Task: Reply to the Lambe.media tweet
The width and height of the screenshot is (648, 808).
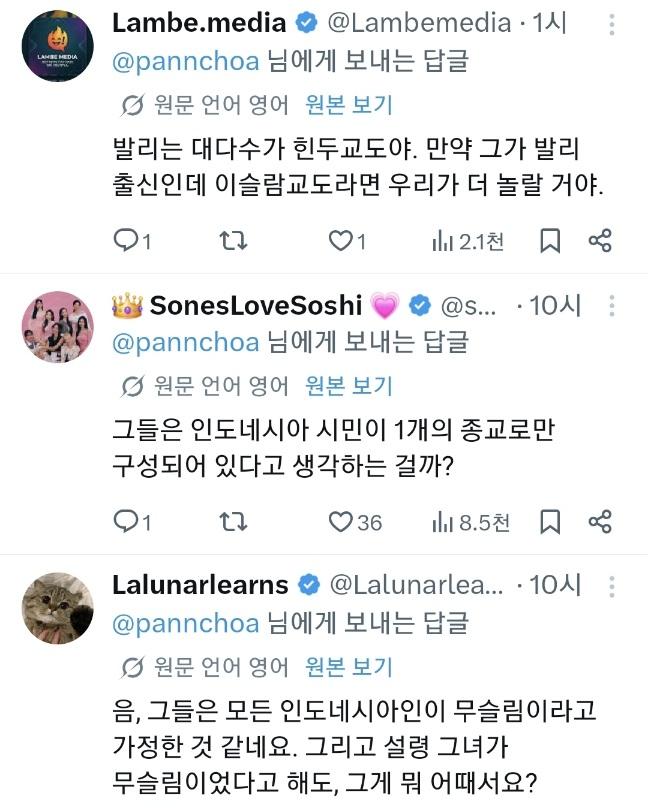Action: coord(132,241)
